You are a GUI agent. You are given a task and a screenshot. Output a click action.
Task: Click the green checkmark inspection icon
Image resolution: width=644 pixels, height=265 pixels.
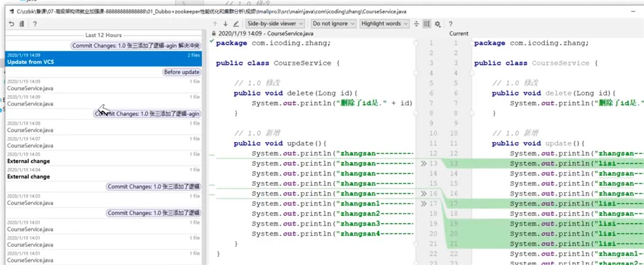tap(212, 41)
